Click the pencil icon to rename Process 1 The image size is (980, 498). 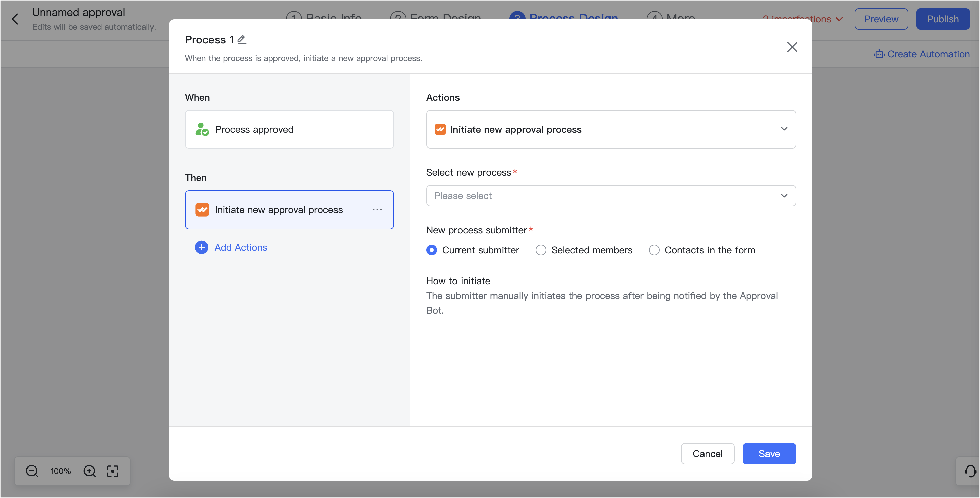[x=241, y=39]
